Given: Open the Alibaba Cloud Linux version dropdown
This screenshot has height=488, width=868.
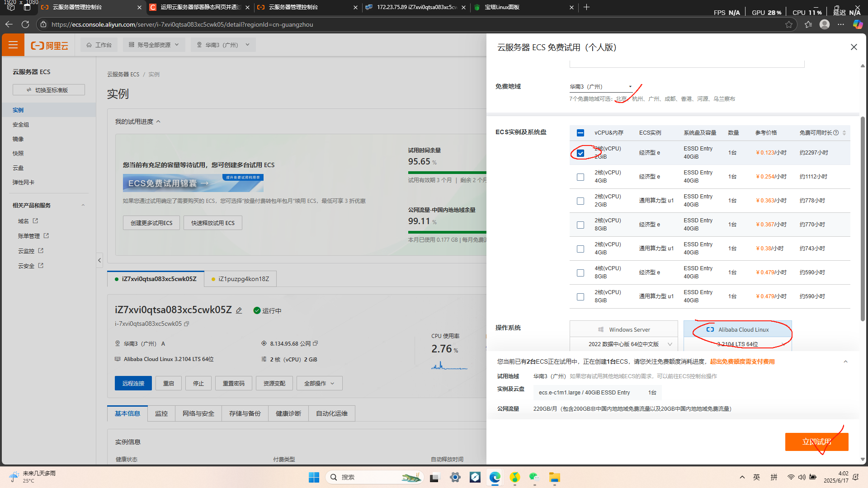Looking at the screenshot, I should [738, 344].
